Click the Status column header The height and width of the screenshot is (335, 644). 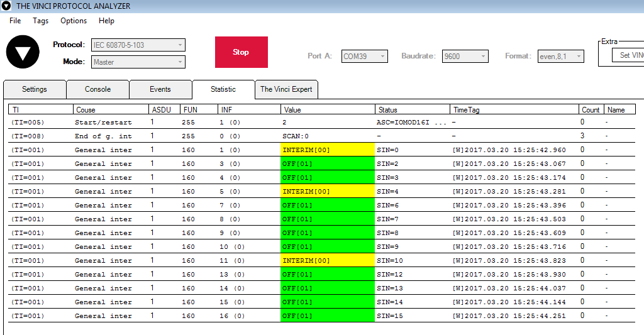413,109
